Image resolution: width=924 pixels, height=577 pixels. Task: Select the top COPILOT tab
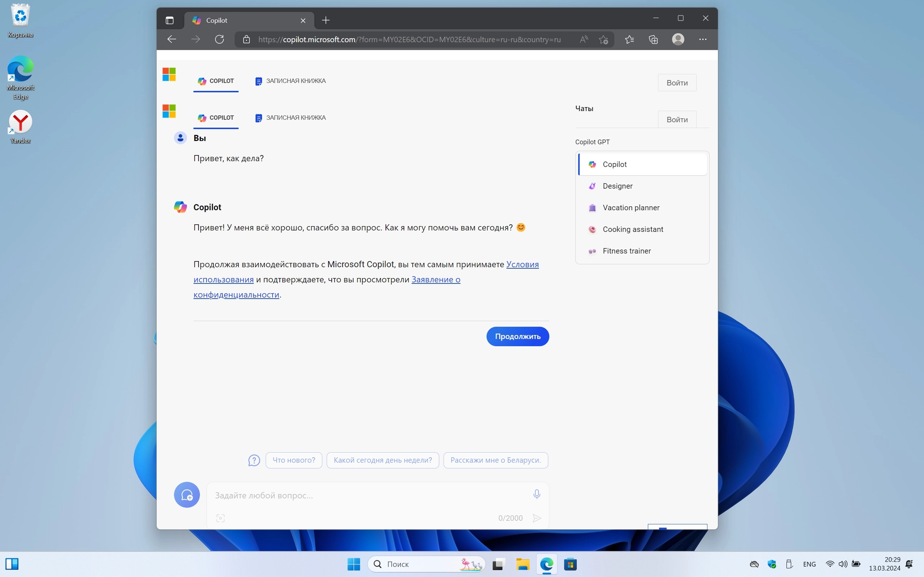pos(216,81)
